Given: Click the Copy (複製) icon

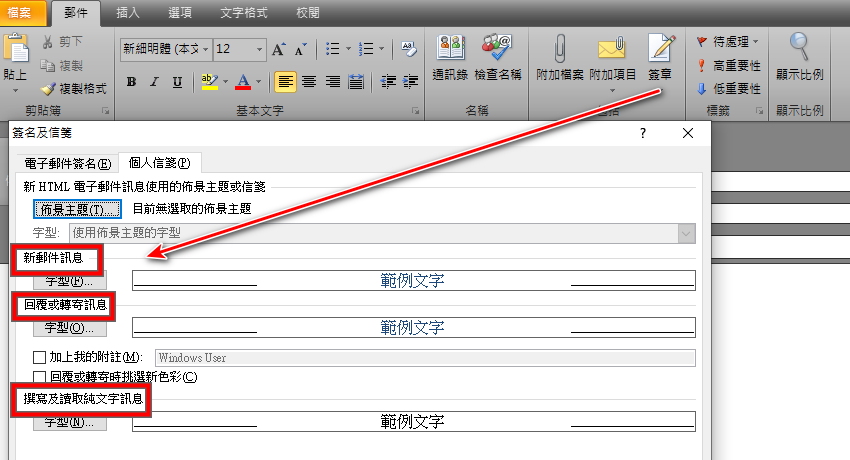Looking at the screenshot, I should pyautogui.click(x=48, y=66).
